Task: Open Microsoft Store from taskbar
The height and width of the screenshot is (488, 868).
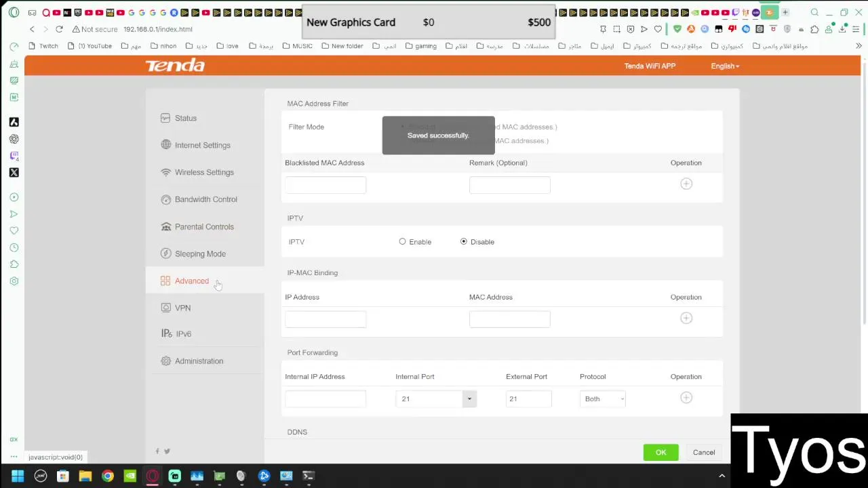Action: 62,476
